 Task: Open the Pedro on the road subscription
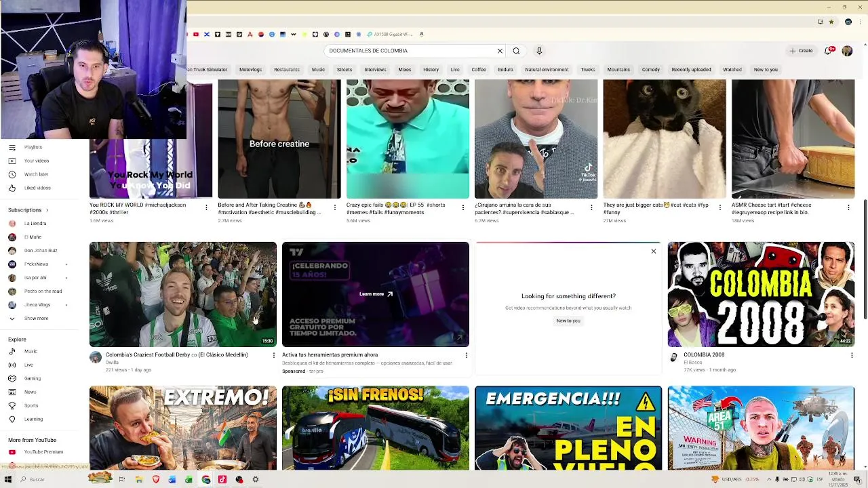[x=44, y=291]
